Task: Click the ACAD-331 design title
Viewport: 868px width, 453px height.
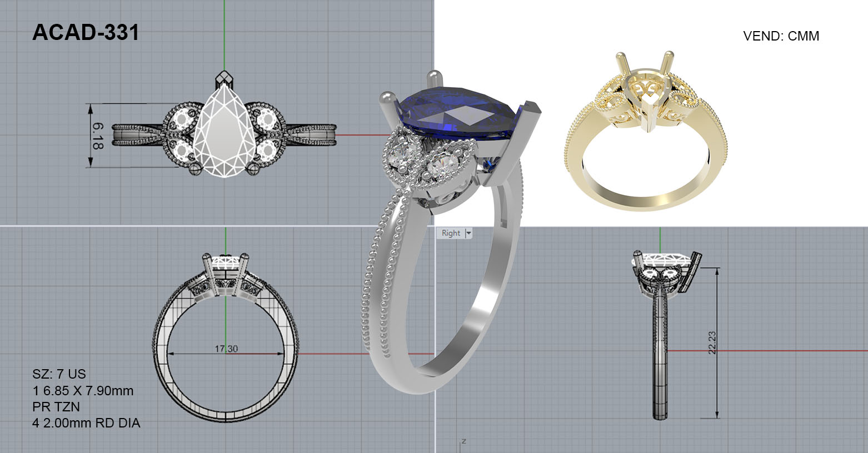Action: point(86,33)
